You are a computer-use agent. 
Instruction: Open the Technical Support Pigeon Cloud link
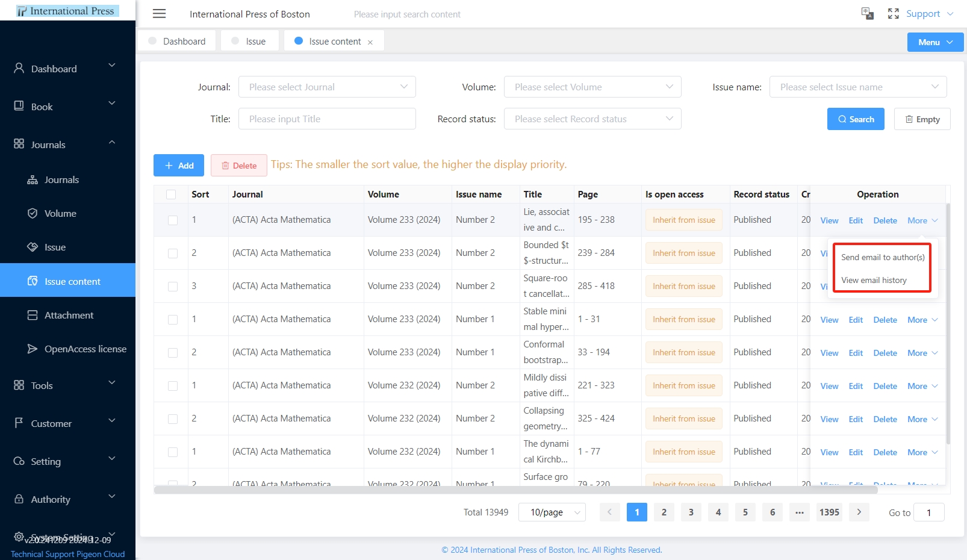pos(67,554)
